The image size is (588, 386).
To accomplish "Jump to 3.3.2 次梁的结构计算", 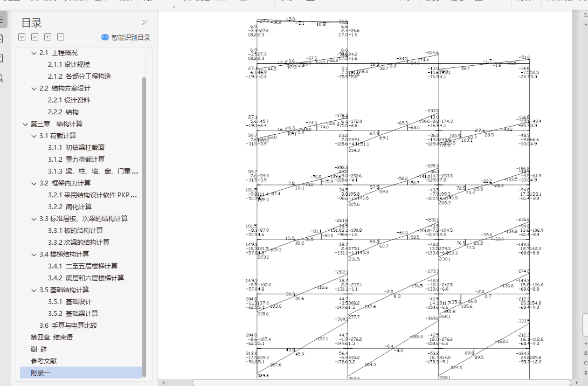I will pos(79,243).
